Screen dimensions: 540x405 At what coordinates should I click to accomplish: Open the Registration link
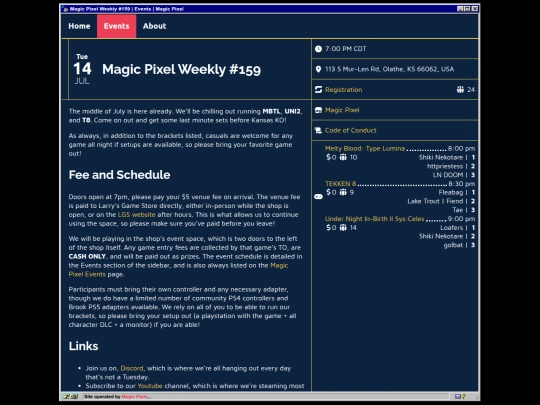click(343, 90)
